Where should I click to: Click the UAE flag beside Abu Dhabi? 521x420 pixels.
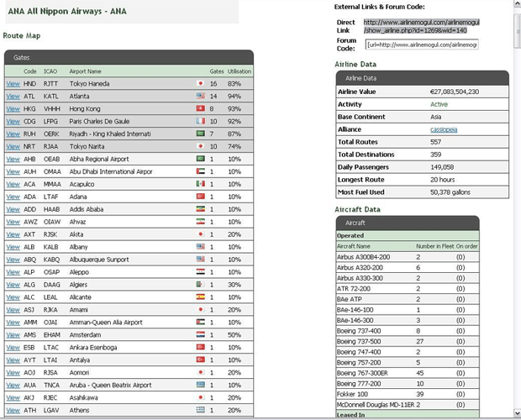pos(200,171)
